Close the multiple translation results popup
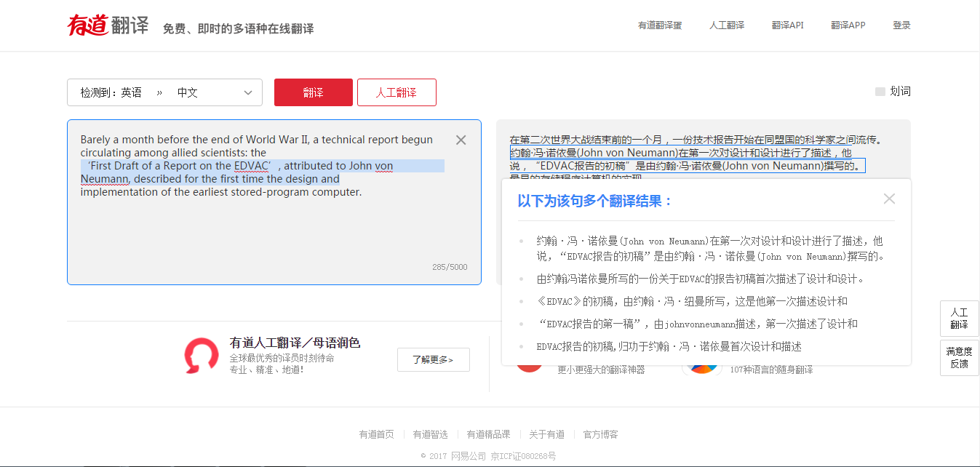 pos(888,199)
